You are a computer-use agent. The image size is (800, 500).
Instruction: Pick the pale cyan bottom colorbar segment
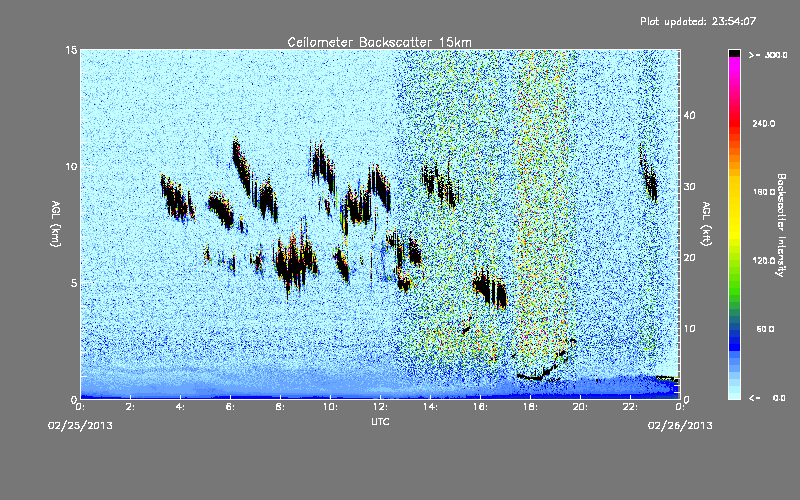(x=734, y=394)
